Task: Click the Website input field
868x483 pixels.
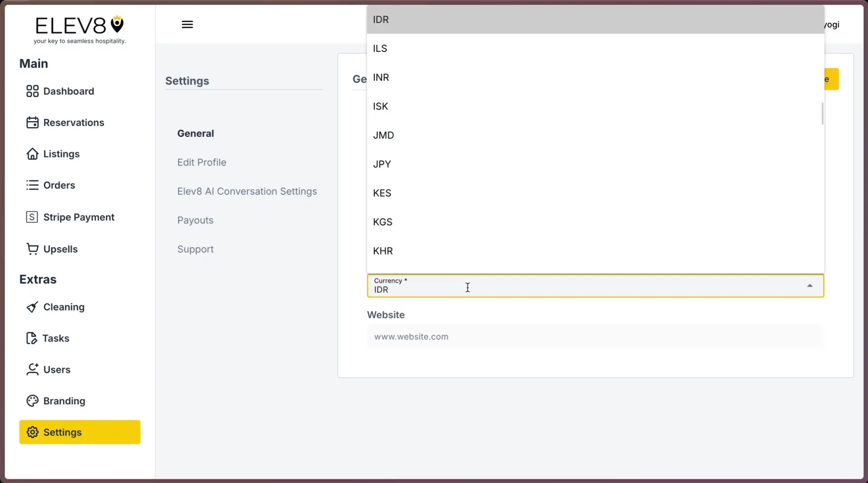Action: coord(595,336)
